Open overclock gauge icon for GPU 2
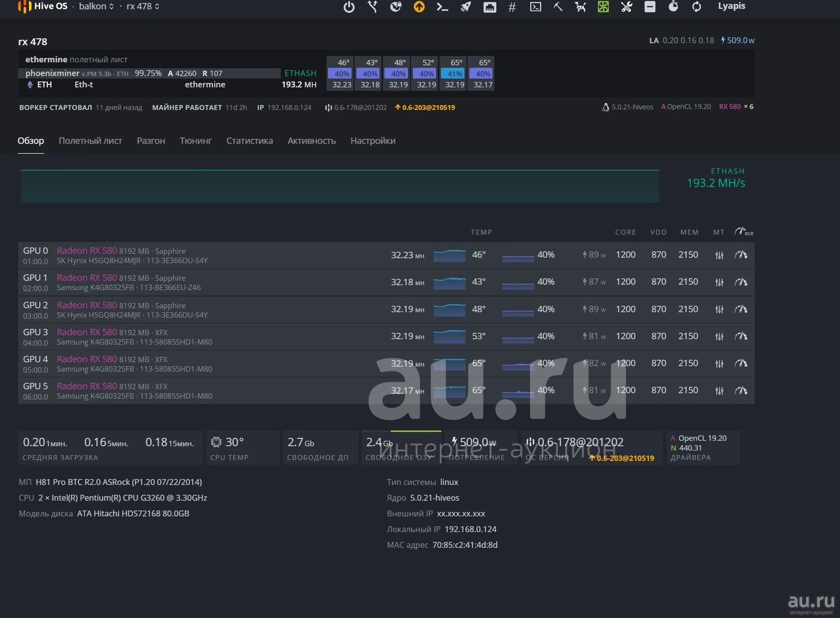 [x=741, y=309]
